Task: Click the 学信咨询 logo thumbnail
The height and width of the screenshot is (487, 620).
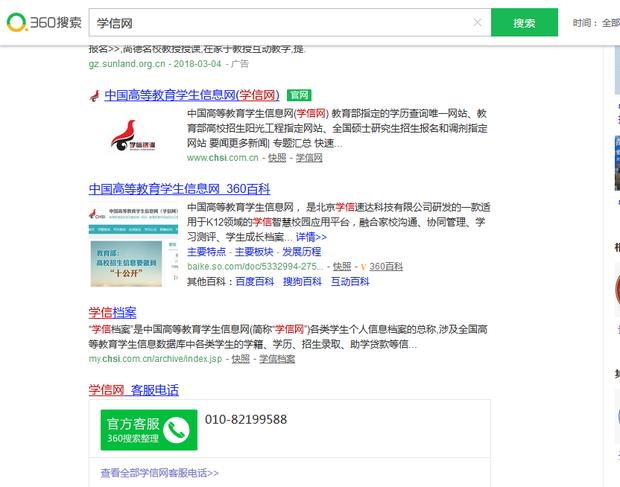Action: click(x=133, y=135)
